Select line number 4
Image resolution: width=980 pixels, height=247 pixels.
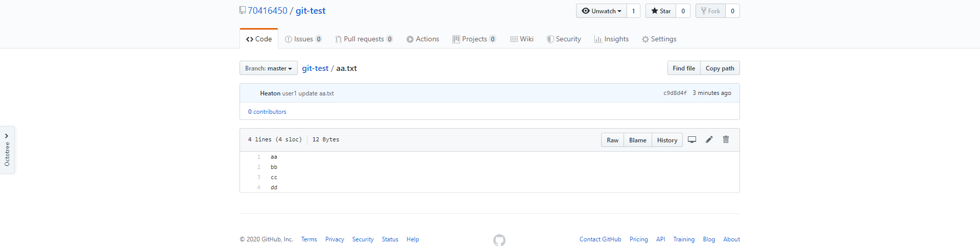click(x=259, y=187)
